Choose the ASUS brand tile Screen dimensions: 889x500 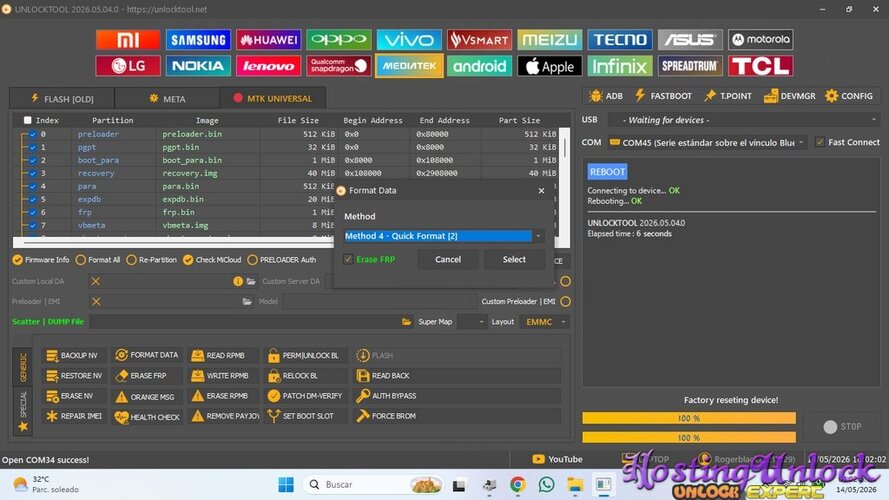pos(690,40)
